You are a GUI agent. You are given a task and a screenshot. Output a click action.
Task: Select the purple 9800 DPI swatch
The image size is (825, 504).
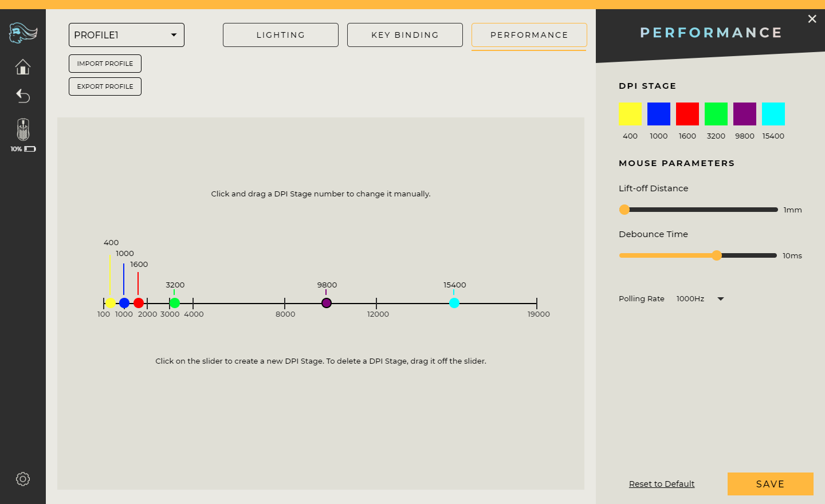coord(745,114)
